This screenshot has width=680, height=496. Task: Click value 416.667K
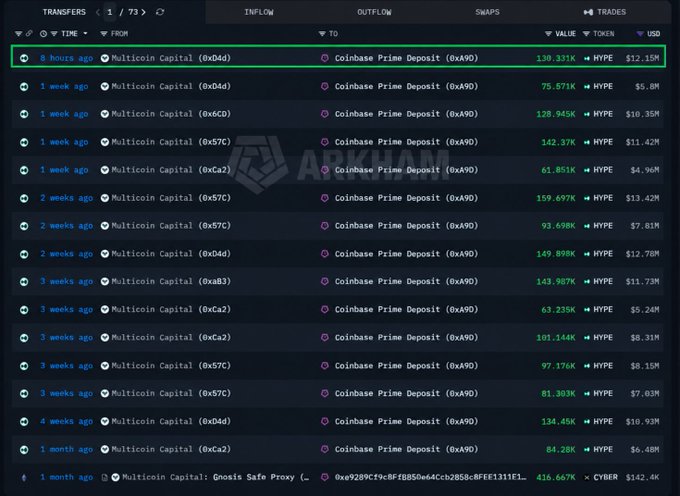click(x=556, y=477)
